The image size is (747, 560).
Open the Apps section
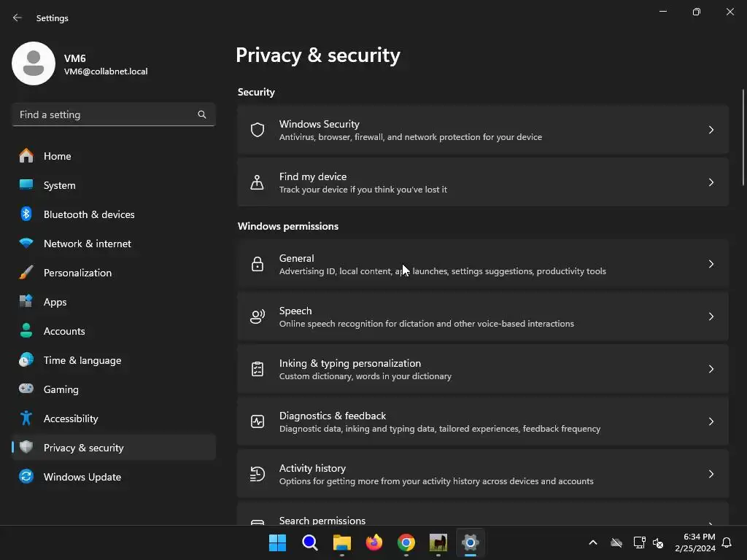click(113, 302)
